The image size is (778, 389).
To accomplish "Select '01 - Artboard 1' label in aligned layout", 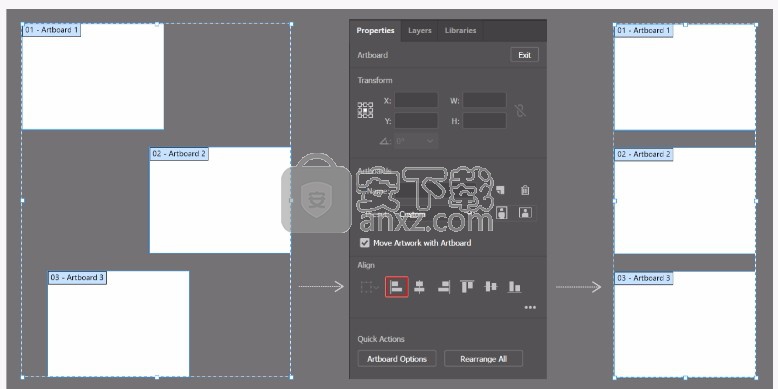I will [x=643, y=30].
